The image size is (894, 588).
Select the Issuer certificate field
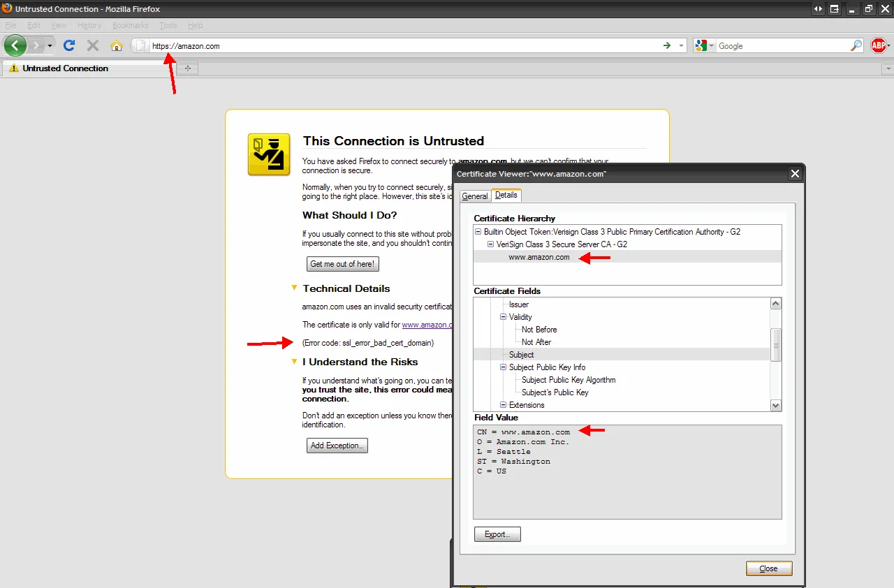519,304
